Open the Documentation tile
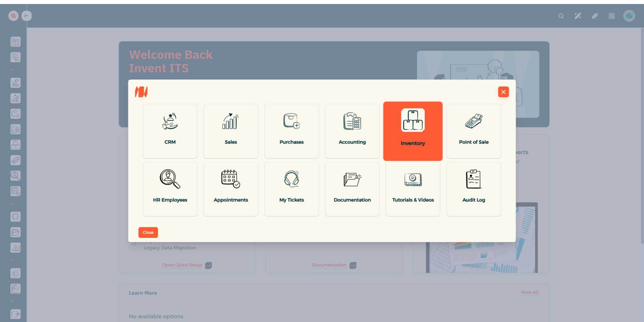The height and width of the screenshot is (322, 644). [x=352, y=189]
